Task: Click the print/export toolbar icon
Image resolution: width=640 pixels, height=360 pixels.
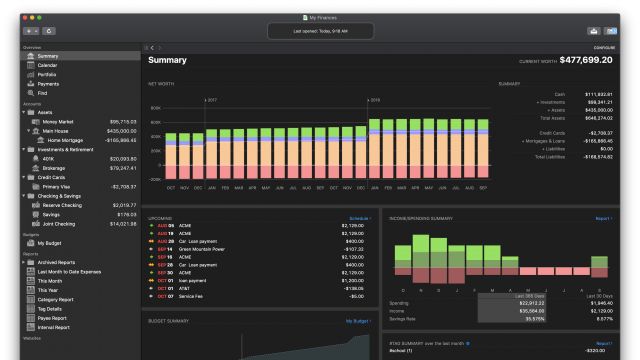Action: tap(594, 31)
